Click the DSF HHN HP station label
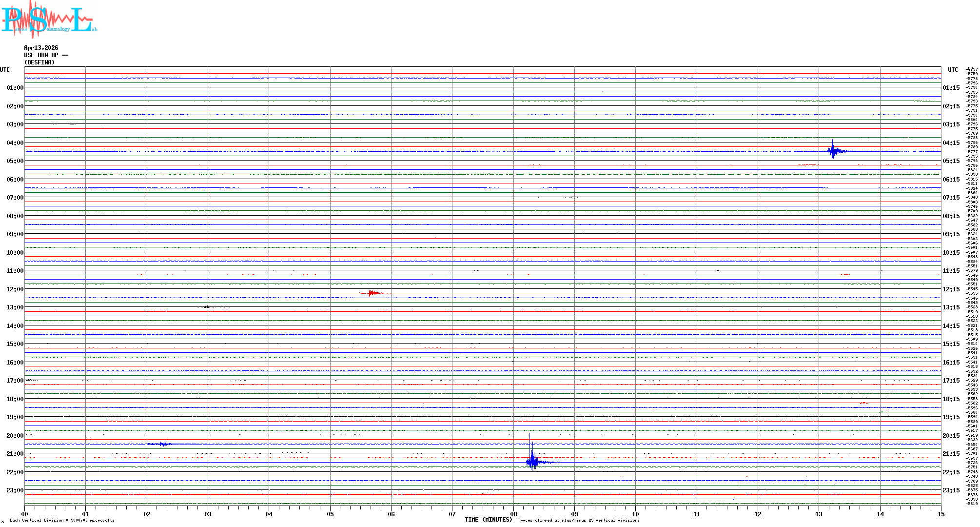The image size is (980, 527). coord(46,55)
